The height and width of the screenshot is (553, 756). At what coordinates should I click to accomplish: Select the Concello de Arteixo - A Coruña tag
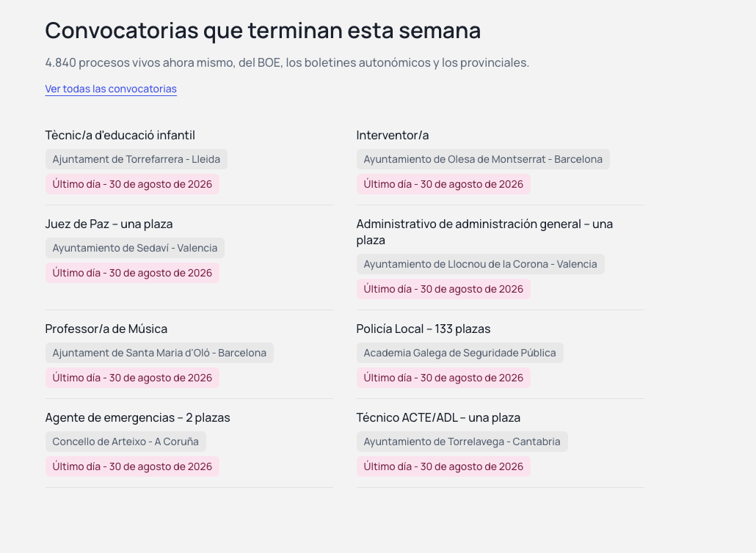pyautogui.click(x=126, y=442)
